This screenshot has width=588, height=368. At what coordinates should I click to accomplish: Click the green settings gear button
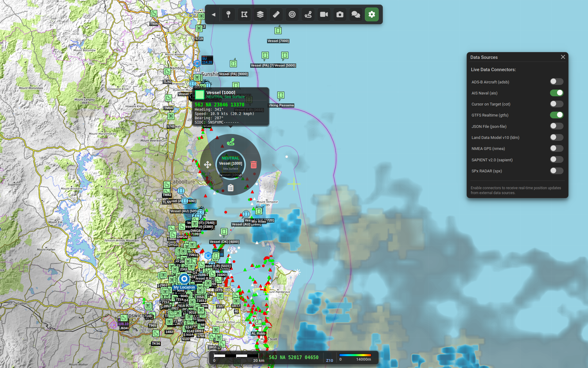[371, 14]
